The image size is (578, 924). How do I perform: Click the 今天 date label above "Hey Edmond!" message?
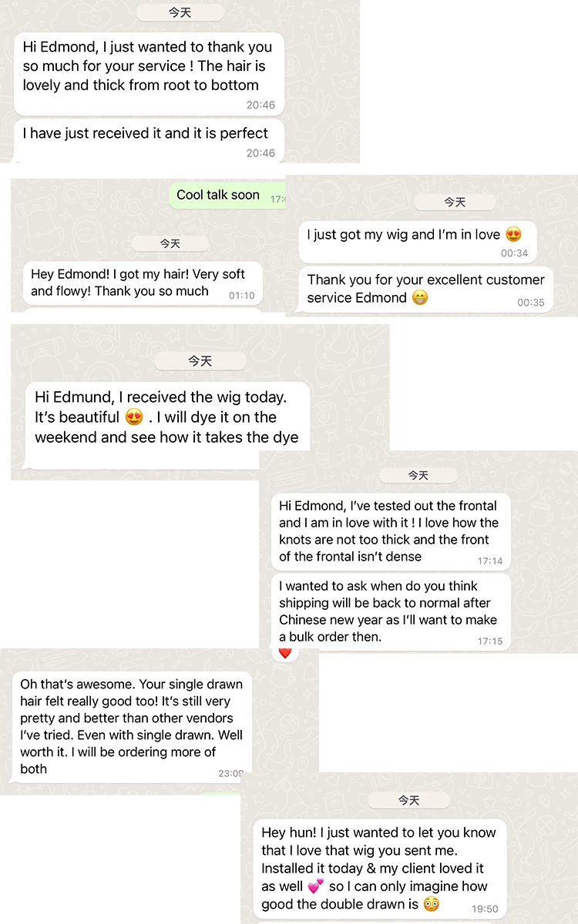170,243
